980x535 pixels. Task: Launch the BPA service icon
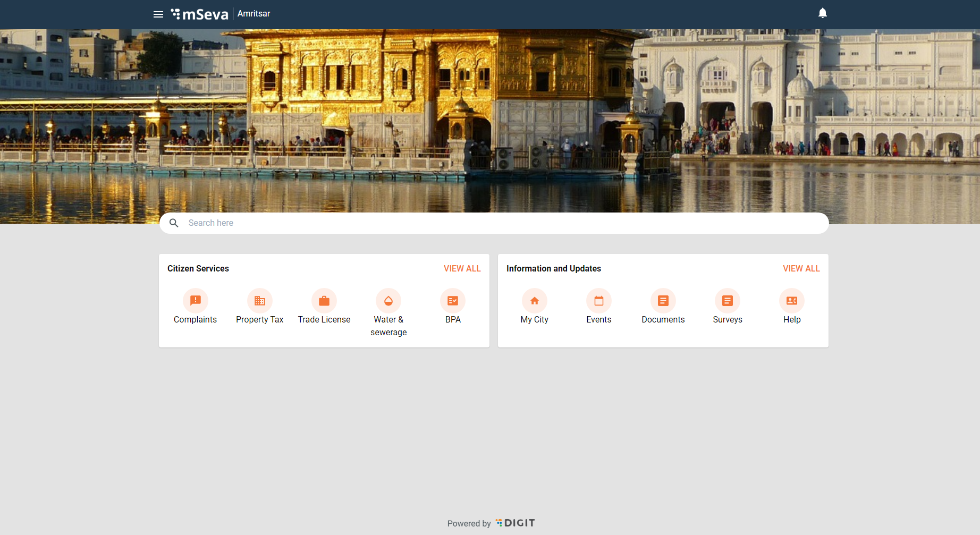click(x=452, y=301)
